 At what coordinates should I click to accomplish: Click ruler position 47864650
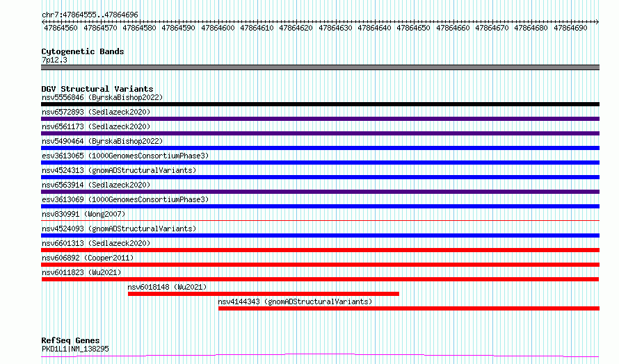[x=414, y=28]
